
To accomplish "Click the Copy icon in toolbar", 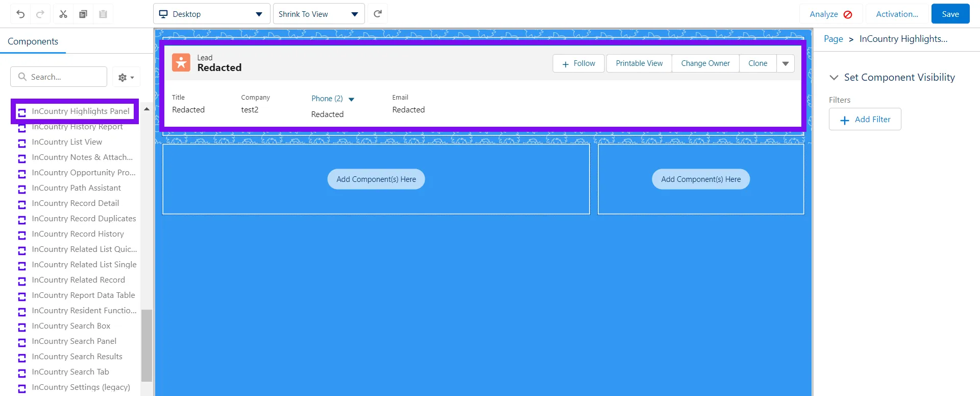I will [x=83, y=14].
